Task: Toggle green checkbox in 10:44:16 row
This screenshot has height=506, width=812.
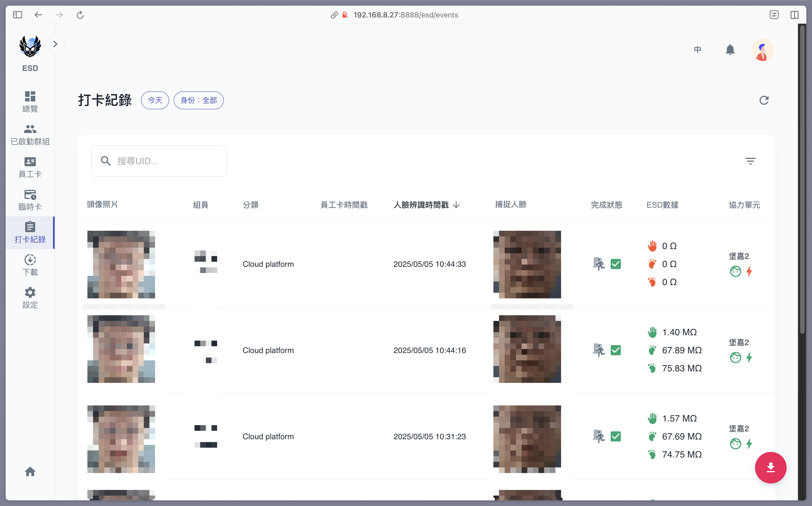Action: tap(615, 350)
